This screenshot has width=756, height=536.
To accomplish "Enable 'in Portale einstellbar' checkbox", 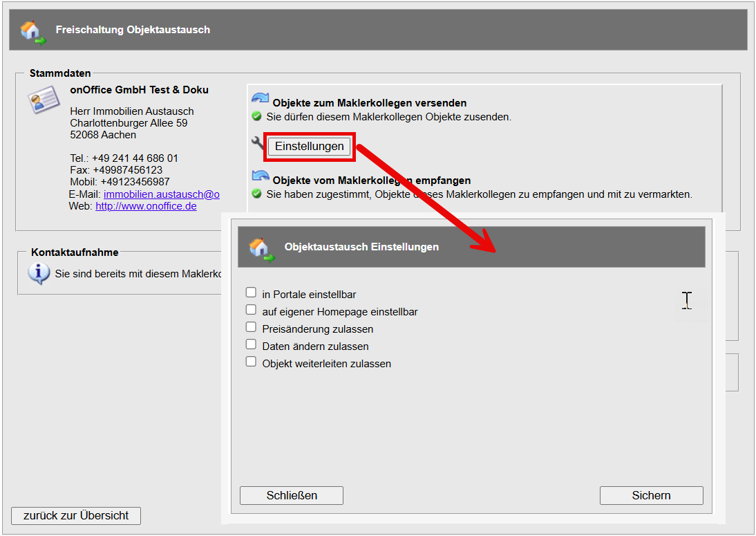I will click(x=251, y=293).
